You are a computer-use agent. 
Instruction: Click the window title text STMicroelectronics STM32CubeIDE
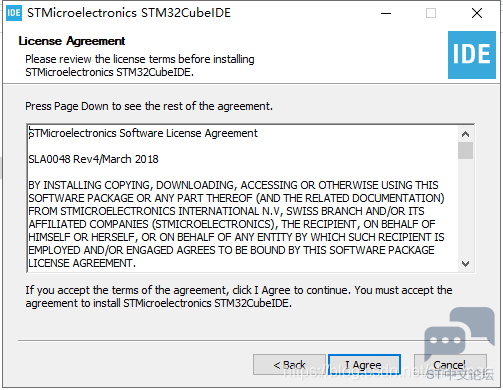(x=129, y=13)
